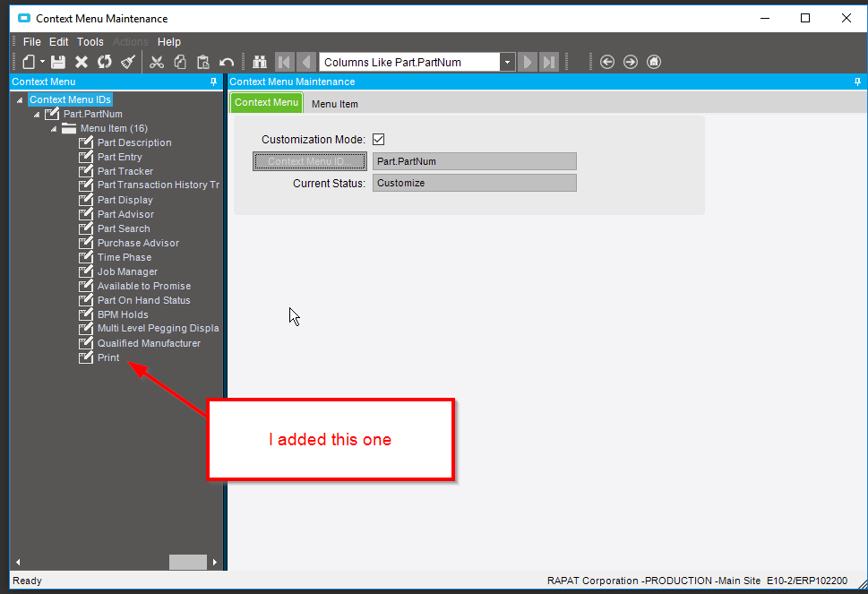This screenshot has height=594, width=868.
Task: Collapse the Menu Item (16) folder
Action: click(54, 129)
